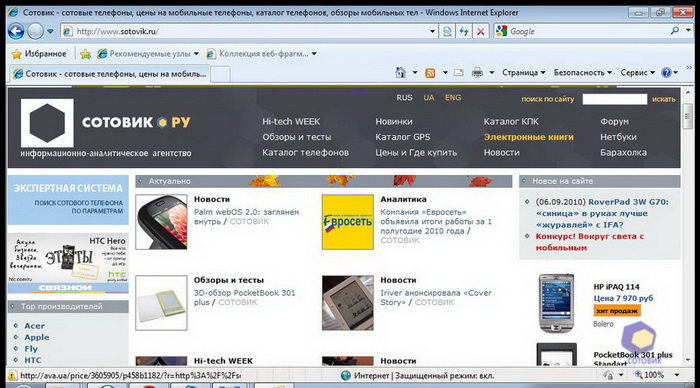Open Каталог КПК navigation link
This screenshot has width=700, height=388.
coord(511,121)
